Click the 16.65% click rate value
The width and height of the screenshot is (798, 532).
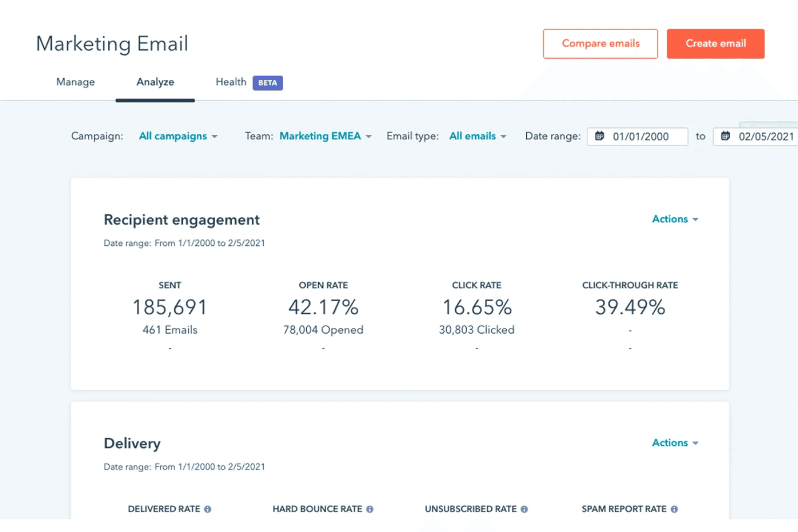coord(477,307)
